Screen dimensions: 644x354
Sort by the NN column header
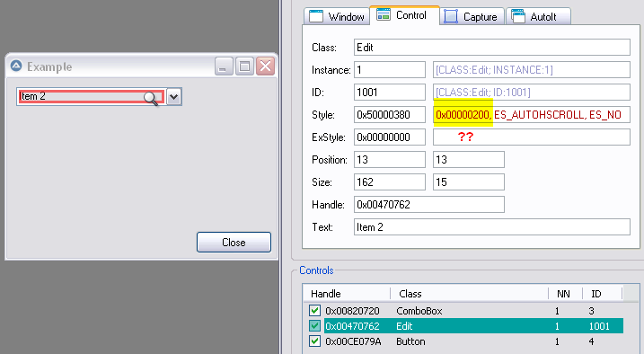(566, 294)
